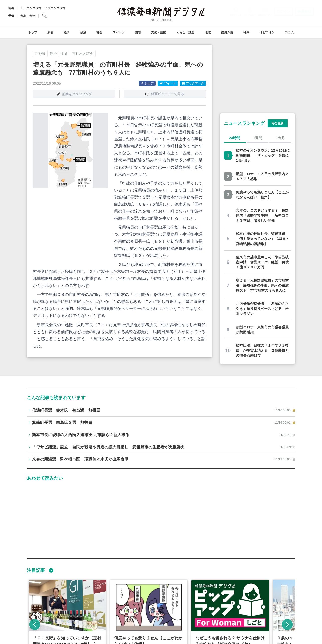Screen dimensions: 322x644
Task: Tweet this article
Action: [x=168, y=83]
